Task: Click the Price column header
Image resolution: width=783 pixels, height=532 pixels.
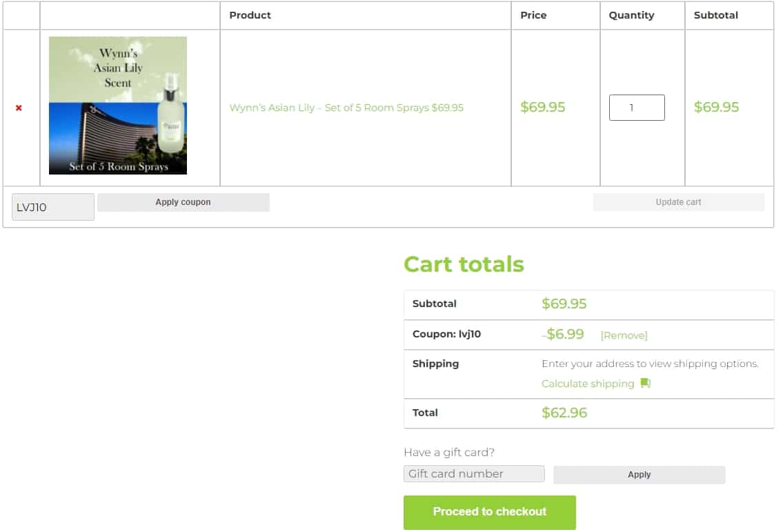Action: coord(533,15)
